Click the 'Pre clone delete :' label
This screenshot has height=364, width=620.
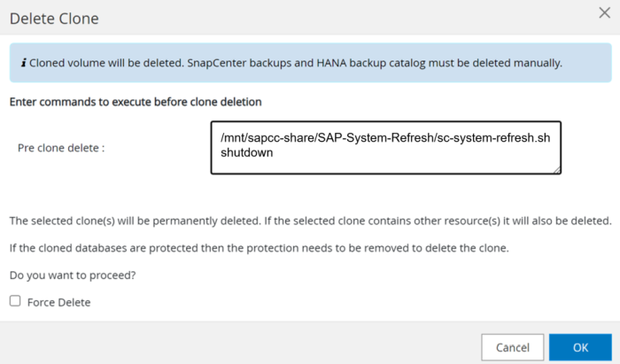click(61, 148)
